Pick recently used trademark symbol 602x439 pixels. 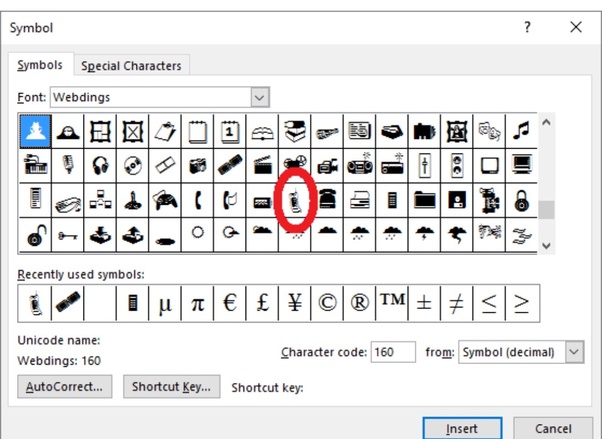pos(392,303)
